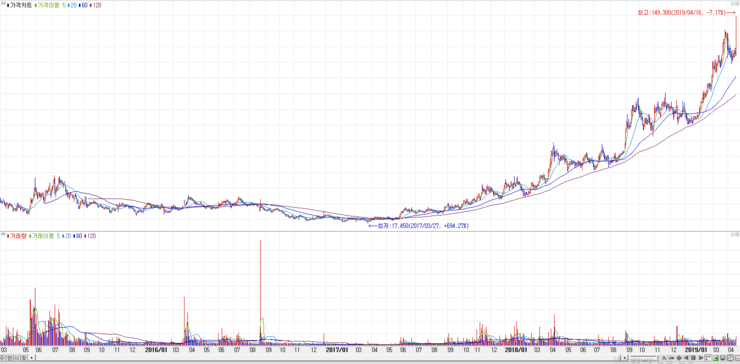The height and width of the screenshot is (364, 740).
Task: Click the small dot button beside 창
Action: [32, 358]
